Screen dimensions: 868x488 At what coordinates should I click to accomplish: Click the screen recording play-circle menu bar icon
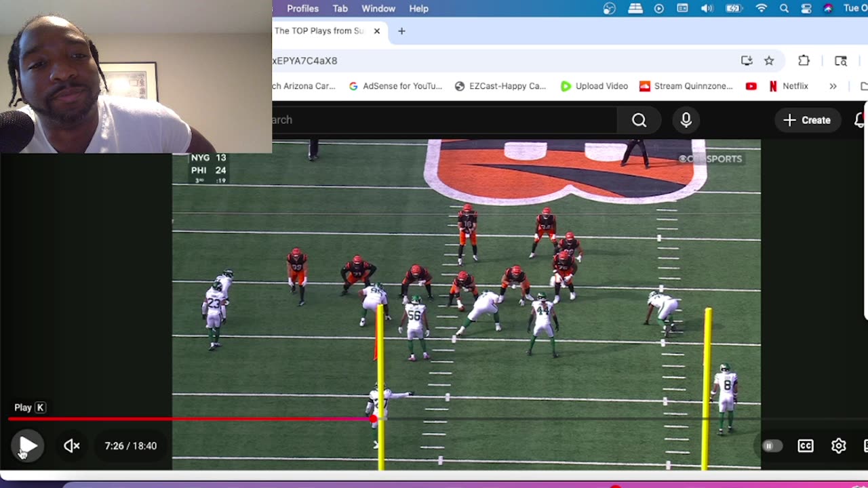[x=659, y=9]
